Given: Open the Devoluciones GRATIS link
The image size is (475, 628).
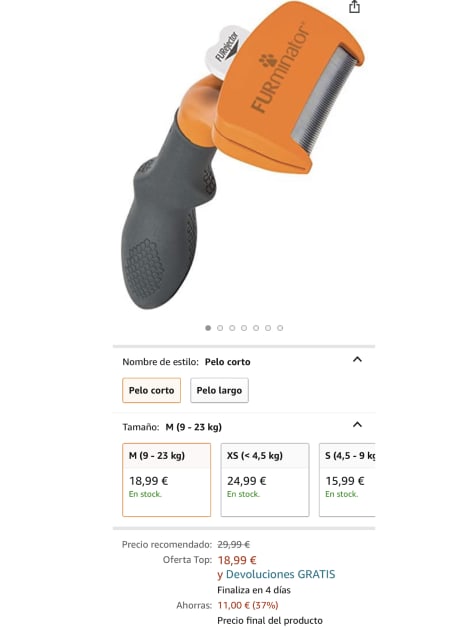Looking at the screenshot, I should (280, 574).
